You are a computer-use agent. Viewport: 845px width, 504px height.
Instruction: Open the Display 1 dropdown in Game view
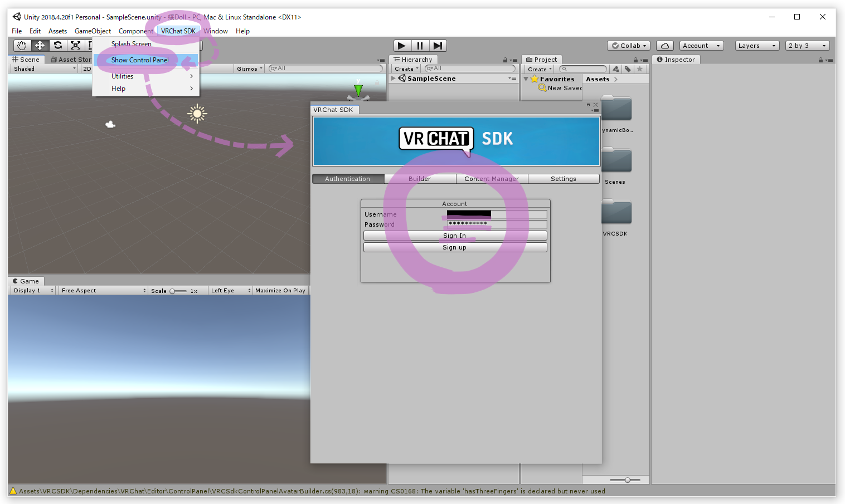point(33,291)
